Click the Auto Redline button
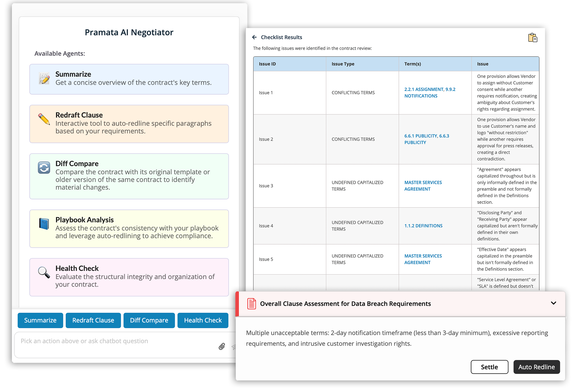Screen dimensions: 578x392 pos(537,367)
